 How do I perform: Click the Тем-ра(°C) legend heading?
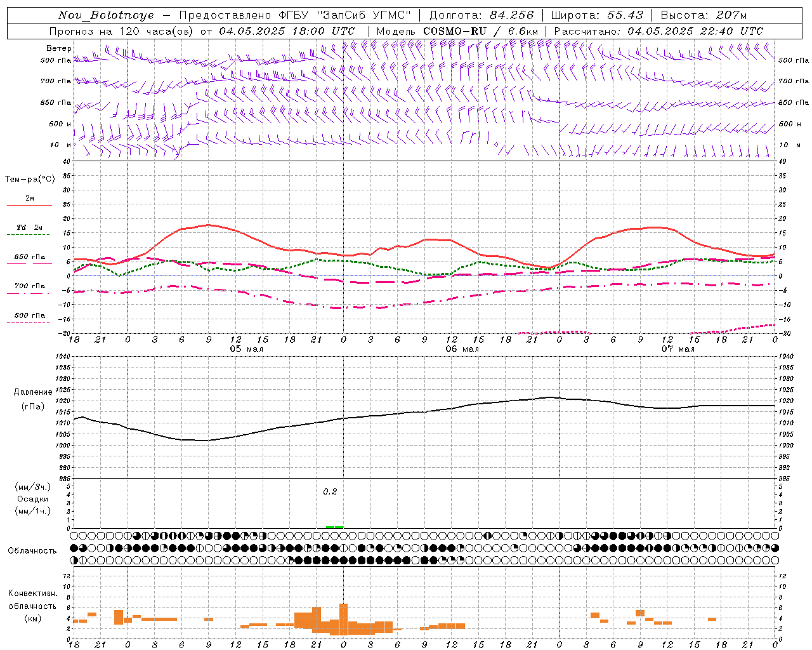click(x=30, y=180)
